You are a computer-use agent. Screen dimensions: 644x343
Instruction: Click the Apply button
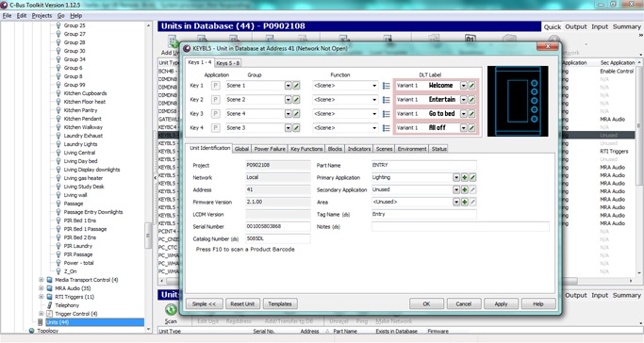(x=501, y=304)
